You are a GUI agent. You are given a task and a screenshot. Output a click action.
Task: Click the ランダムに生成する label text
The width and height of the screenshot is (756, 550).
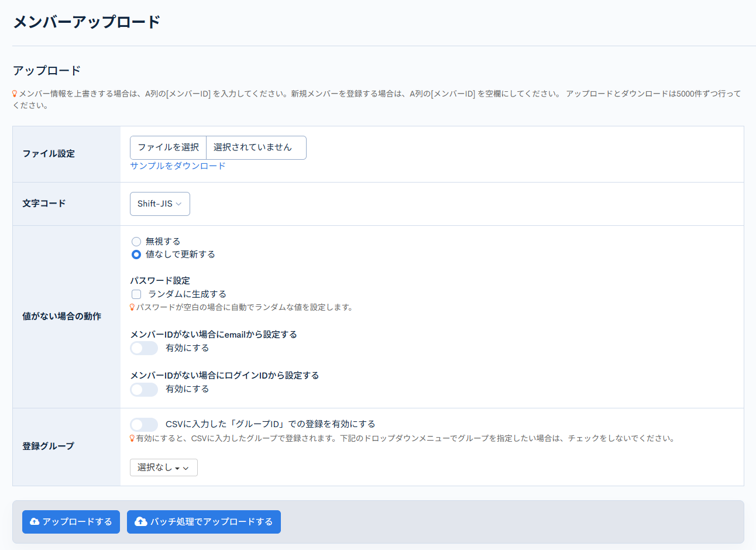pyautogui.click(x=187, y=294)
